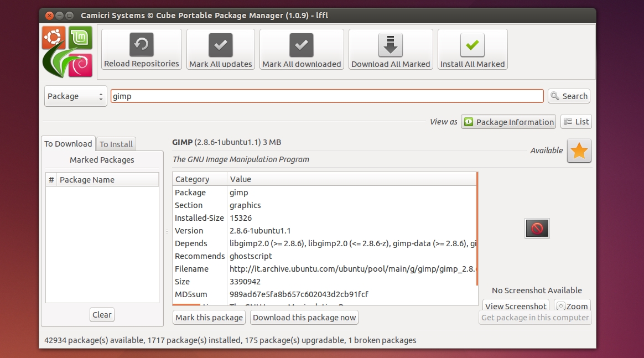Click the horizontal scrollbar of the details table
The width and height of the screenshot is (644, 358).
point(186,305)
